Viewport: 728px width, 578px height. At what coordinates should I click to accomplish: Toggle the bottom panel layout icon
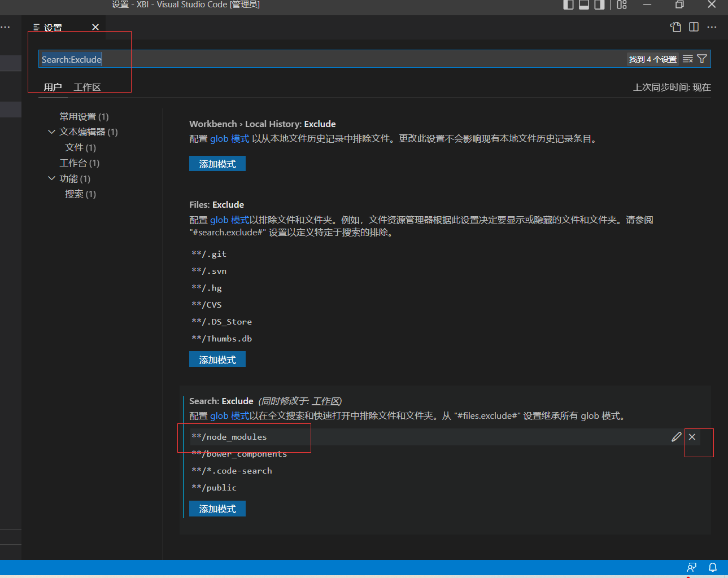(584, 5)
